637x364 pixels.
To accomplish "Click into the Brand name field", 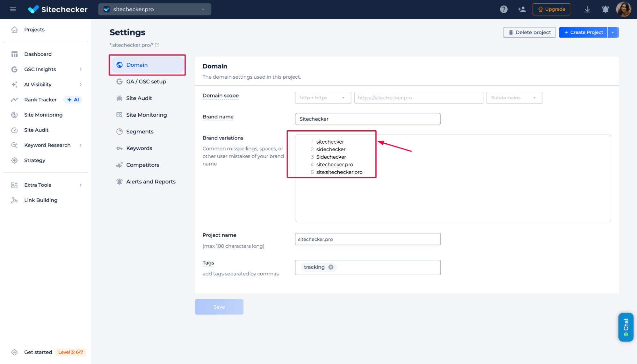I will pos(367,119).
